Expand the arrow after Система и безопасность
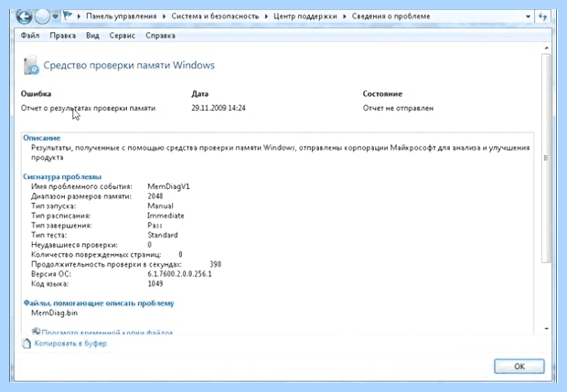Screen dimensions: 567x392 (266, 16)
